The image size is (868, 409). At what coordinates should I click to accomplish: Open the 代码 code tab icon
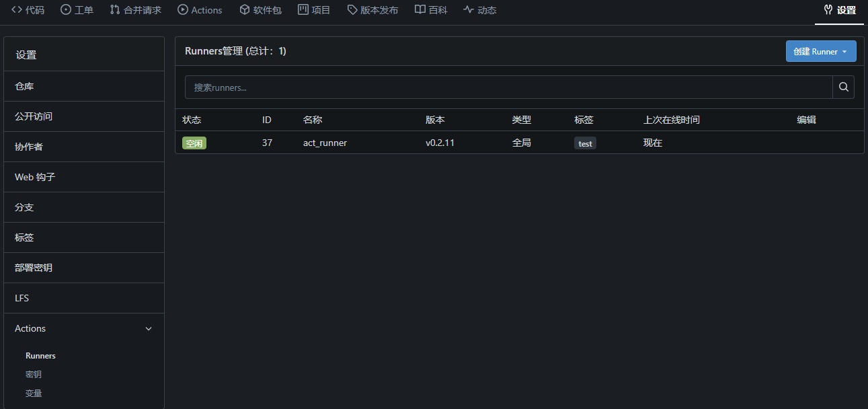click(17, 10)
